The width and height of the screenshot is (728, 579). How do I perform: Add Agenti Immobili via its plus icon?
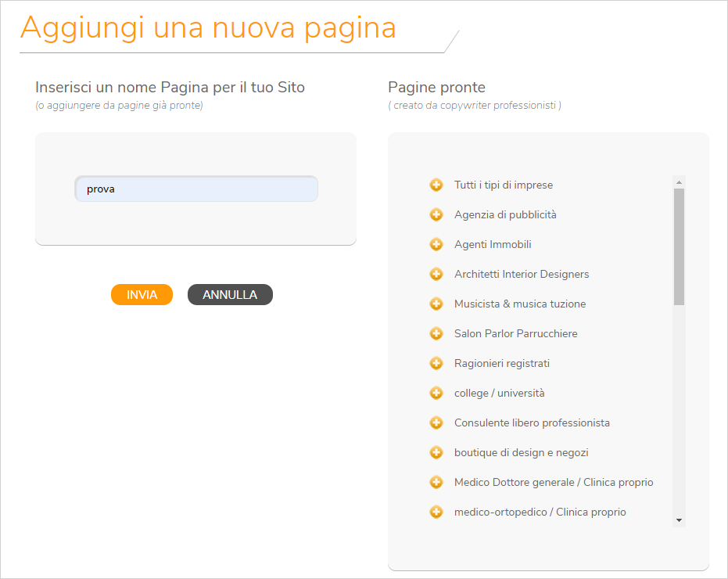[436, 244]
